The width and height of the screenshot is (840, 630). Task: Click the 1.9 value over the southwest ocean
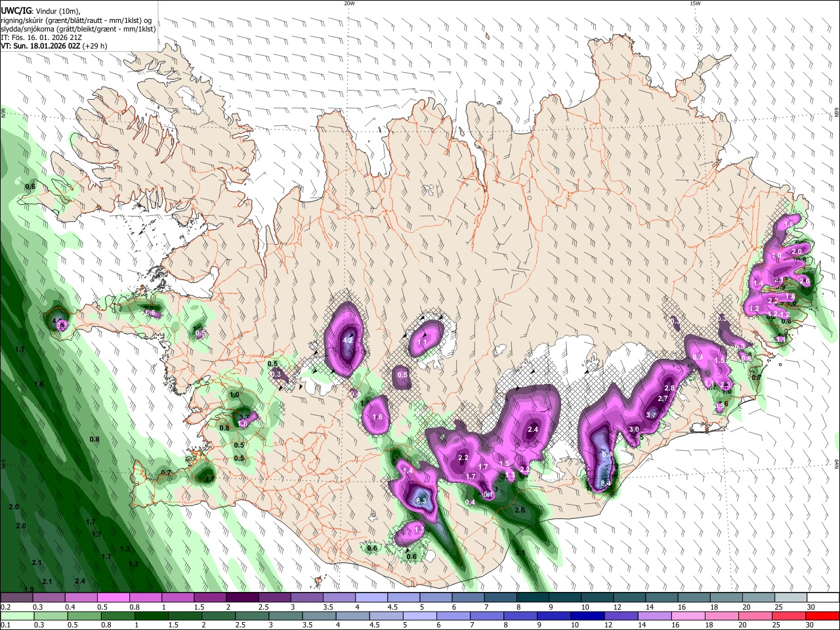[29, 589]
